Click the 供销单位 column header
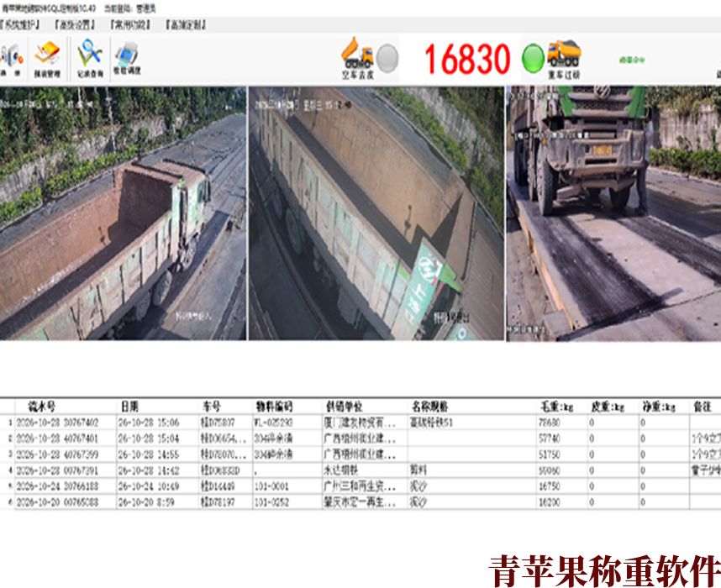 (344, 407)
